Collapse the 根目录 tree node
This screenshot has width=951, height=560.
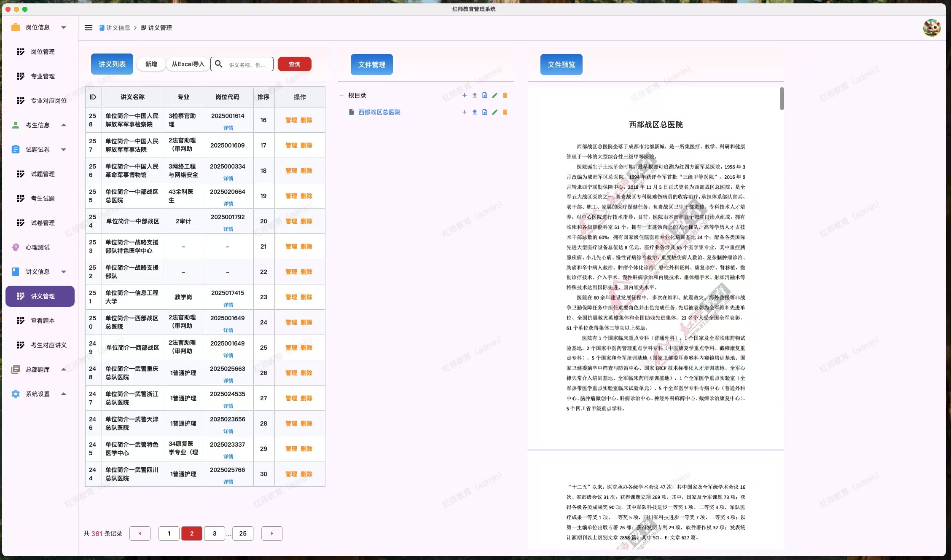[x=341, y=95]
